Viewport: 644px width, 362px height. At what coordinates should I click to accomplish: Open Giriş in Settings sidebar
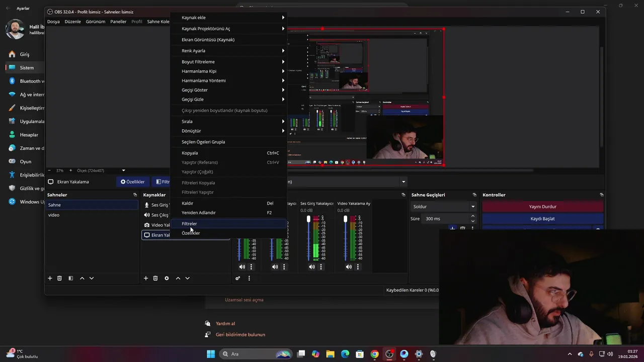tap(24, 54)
